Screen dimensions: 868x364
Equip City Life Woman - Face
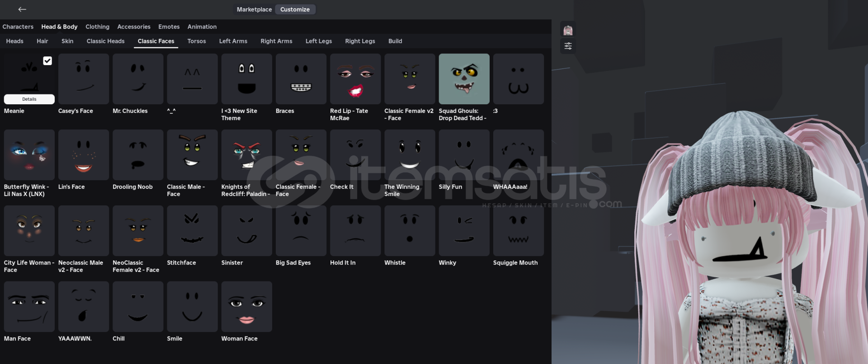tap(29, 231)
